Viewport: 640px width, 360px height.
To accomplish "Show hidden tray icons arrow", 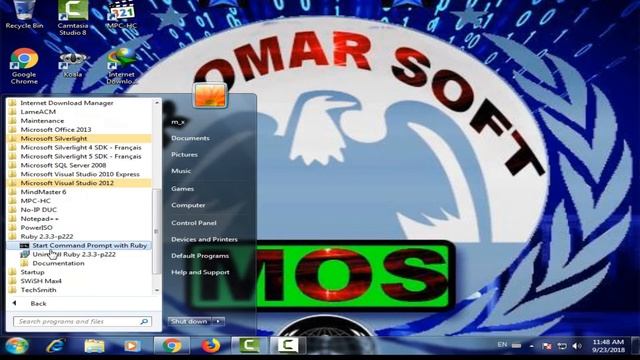I will point(531,346).
